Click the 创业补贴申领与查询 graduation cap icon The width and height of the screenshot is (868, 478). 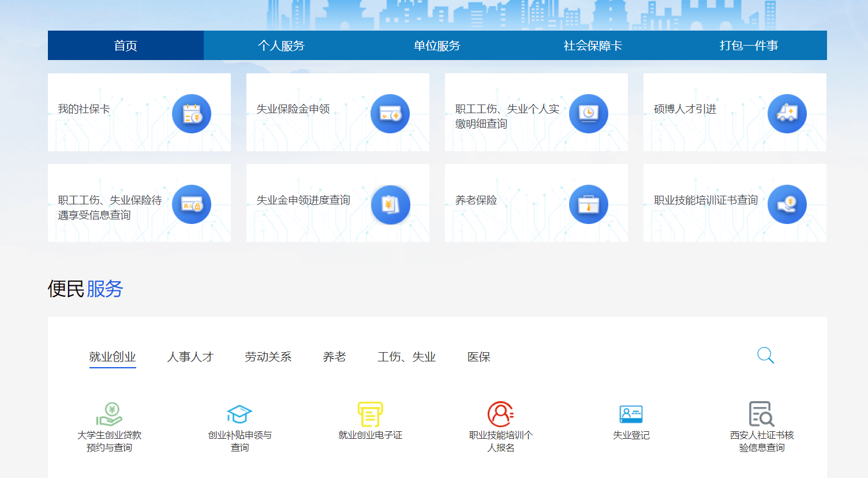(240, 414)
